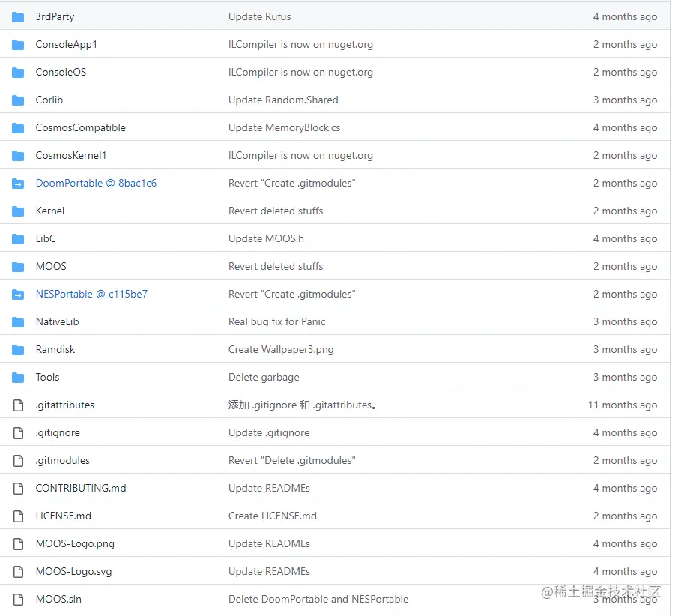Viewport: 678px width, 616px height.
Task: View Kernel's 'Revert deleted stuffs' commit
Action: 276,211
